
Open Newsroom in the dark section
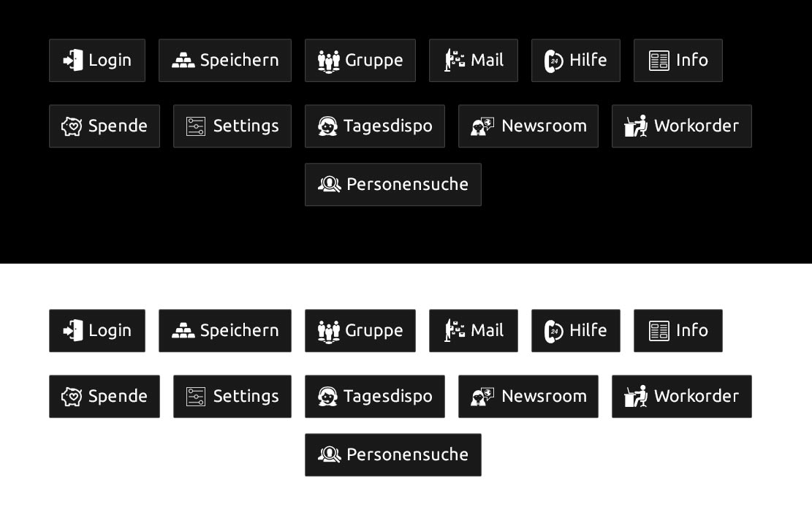coord(528,126)
